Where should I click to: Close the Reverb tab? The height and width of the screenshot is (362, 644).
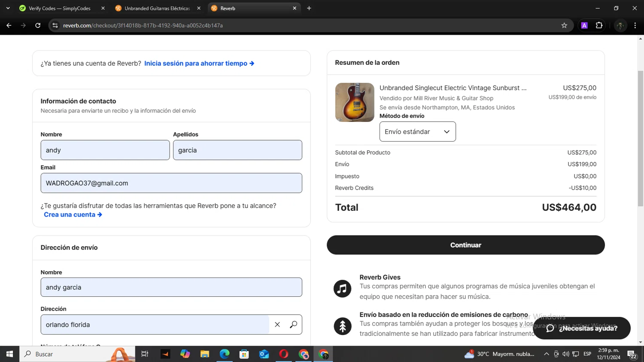(x=295, y=8)
